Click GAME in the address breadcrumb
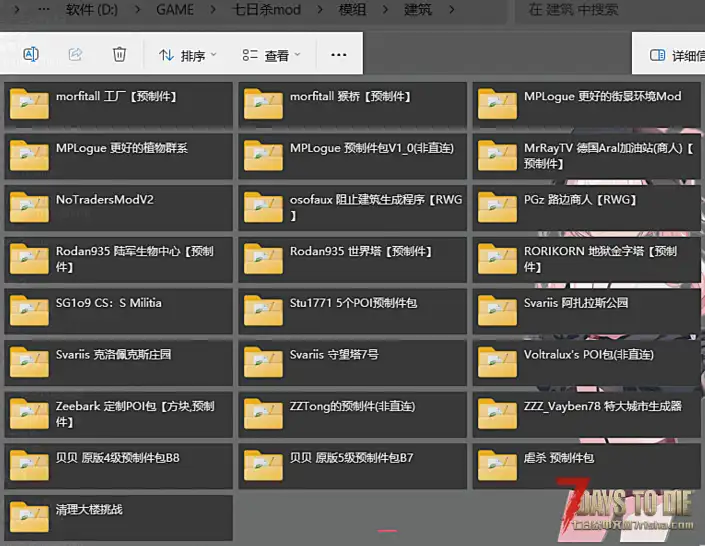 pos(175,9)
